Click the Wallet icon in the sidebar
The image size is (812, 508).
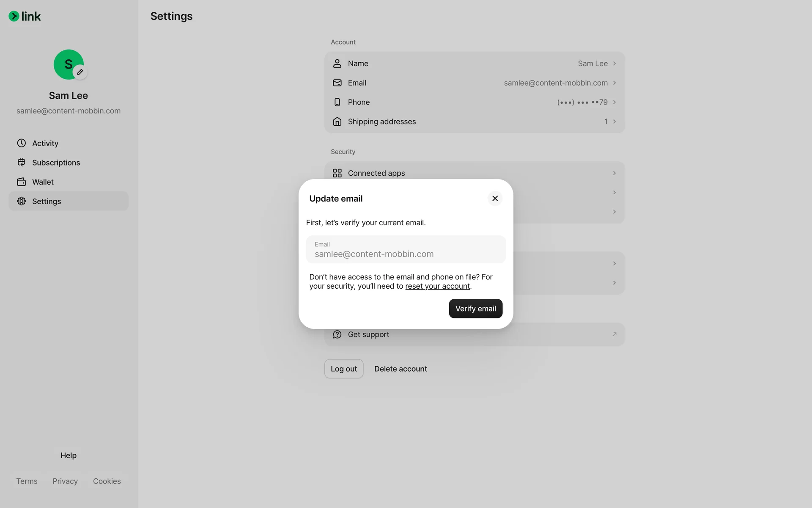click(x=22, y=182)
